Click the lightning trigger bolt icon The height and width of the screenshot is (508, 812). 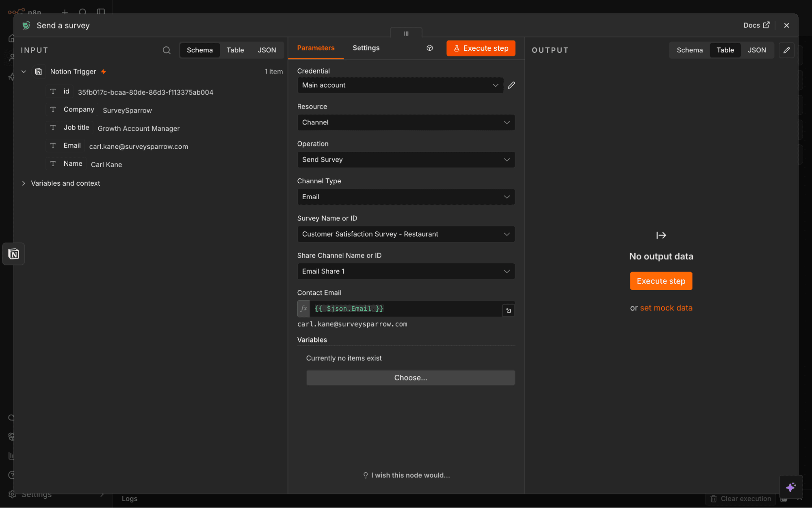[104, 72]
